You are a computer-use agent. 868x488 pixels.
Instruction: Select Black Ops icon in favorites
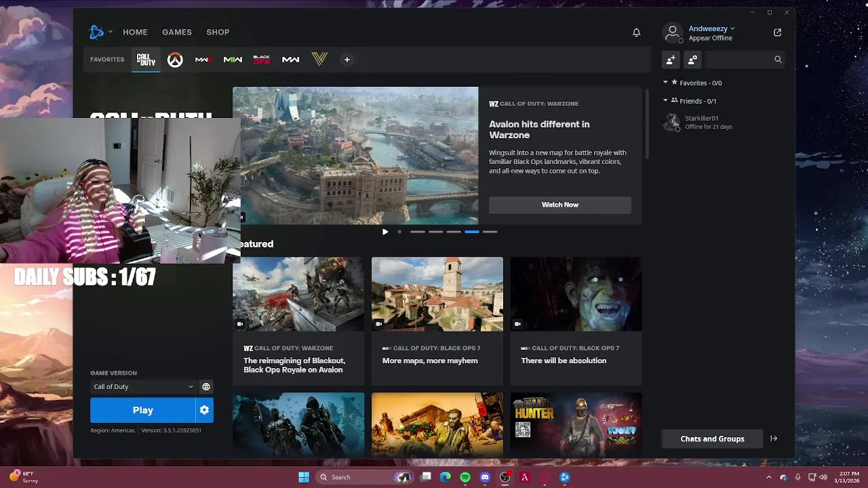[x=262, y=60]
